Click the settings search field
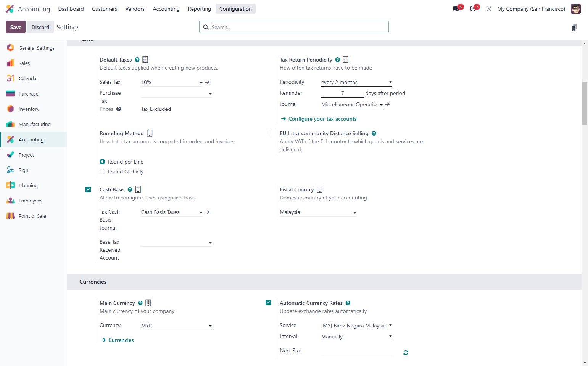The image size is (588, 366). click(294, 27)
